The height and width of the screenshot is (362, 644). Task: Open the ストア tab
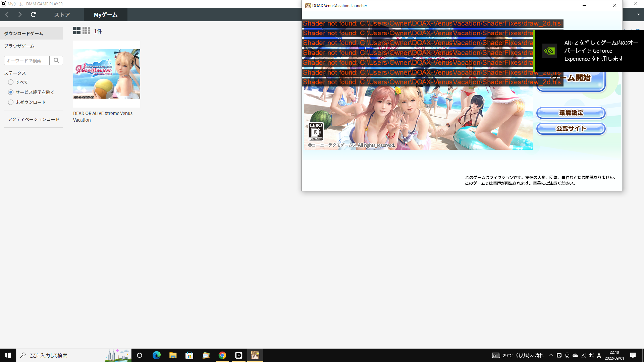[x=62, y=15]
